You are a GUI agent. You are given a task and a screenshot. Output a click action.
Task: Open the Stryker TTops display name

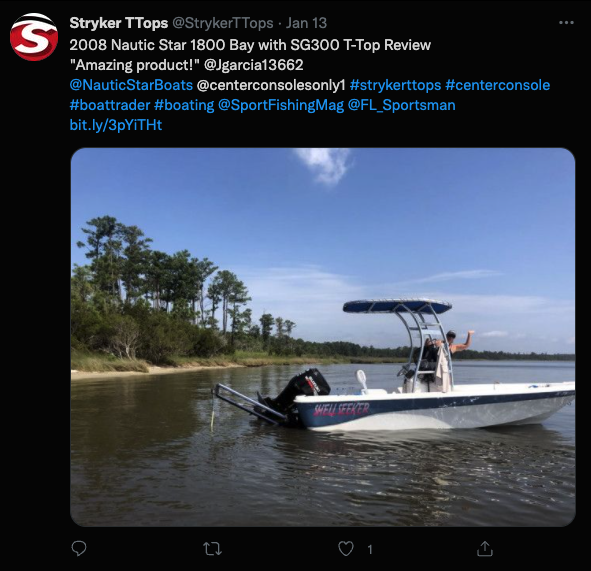(x=119, y=23)
